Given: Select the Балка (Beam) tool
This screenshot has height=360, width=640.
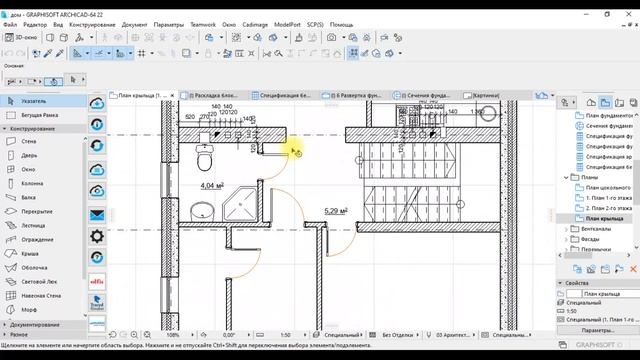Looking at the screenshot, I should click(x=43, y=198).
